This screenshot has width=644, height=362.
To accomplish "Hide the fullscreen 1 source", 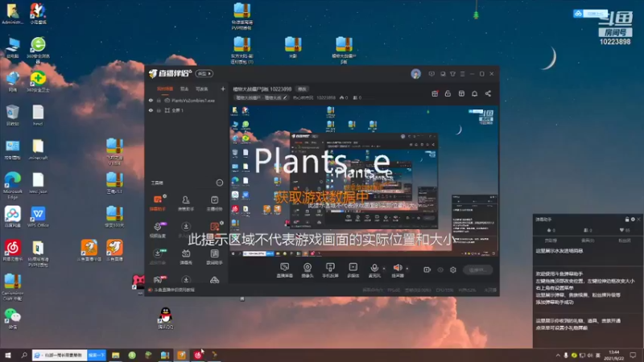I will pos(151,110).
